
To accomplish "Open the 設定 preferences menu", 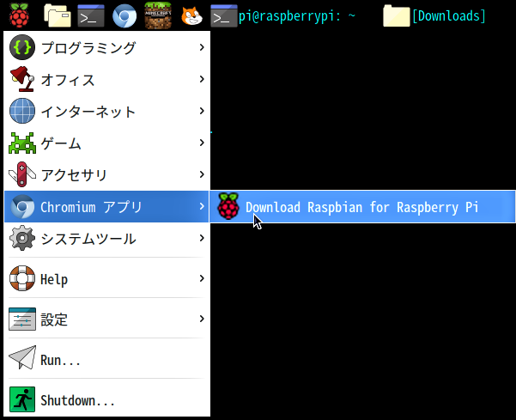I will [x=107, y=319].
